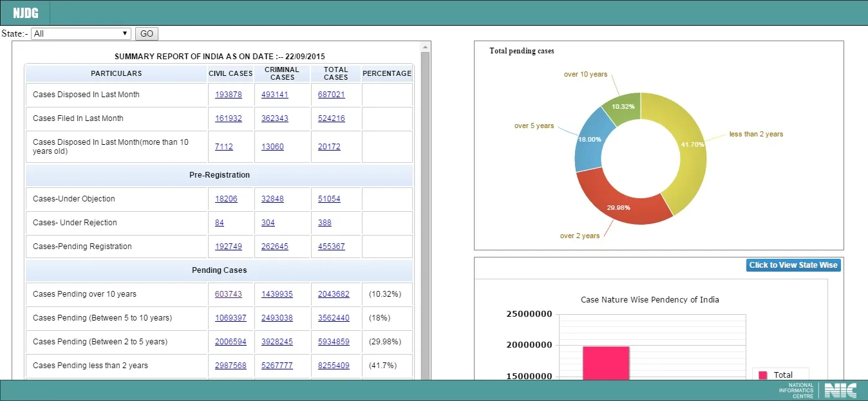Click the pink Total legend swatch

[763, 375]
